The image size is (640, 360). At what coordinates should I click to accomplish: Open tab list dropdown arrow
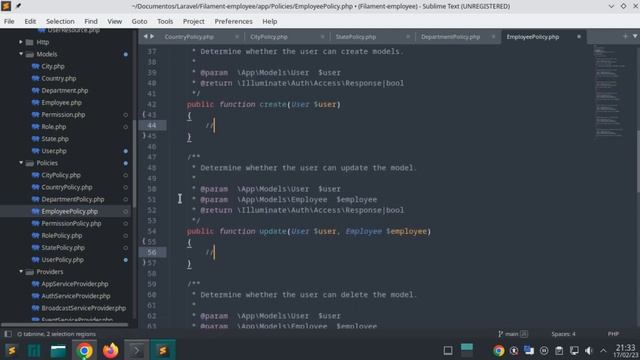coord(635,36)
